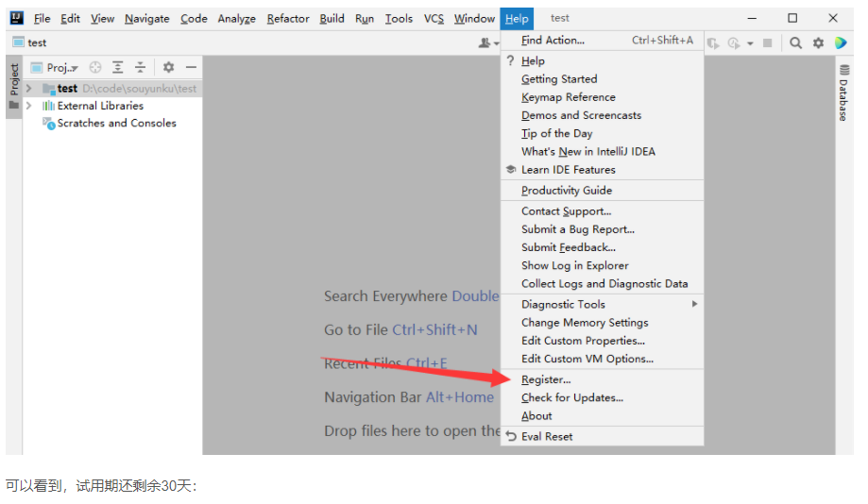Choose Find Action in Help menu
Screen dimensions: 868x504
[603, 40]
